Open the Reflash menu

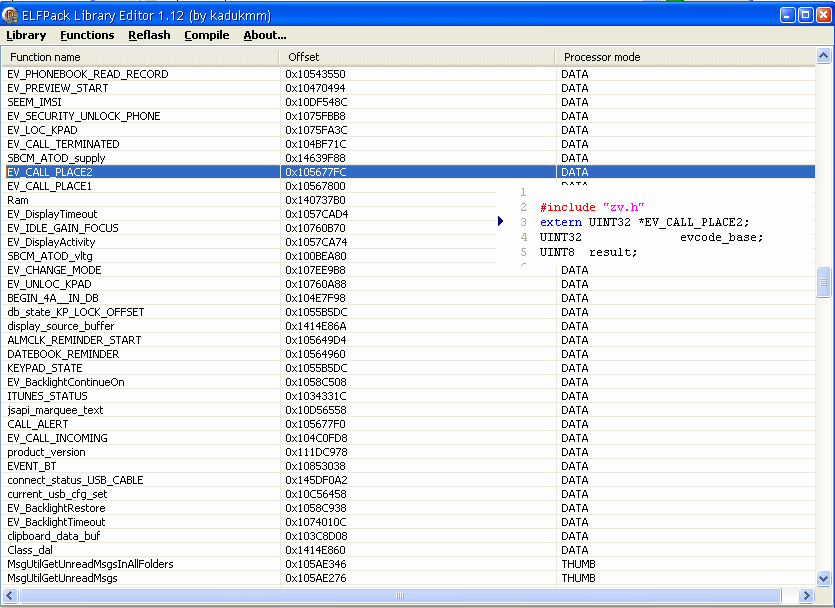point(149,35)
